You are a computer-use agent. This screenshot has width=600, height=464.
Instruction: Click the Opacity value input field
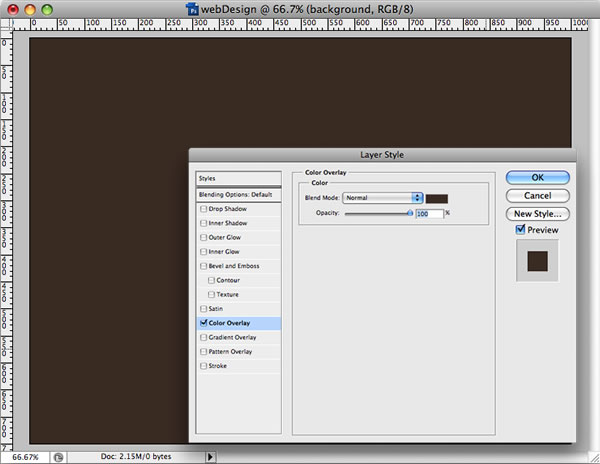coord(429,213)
